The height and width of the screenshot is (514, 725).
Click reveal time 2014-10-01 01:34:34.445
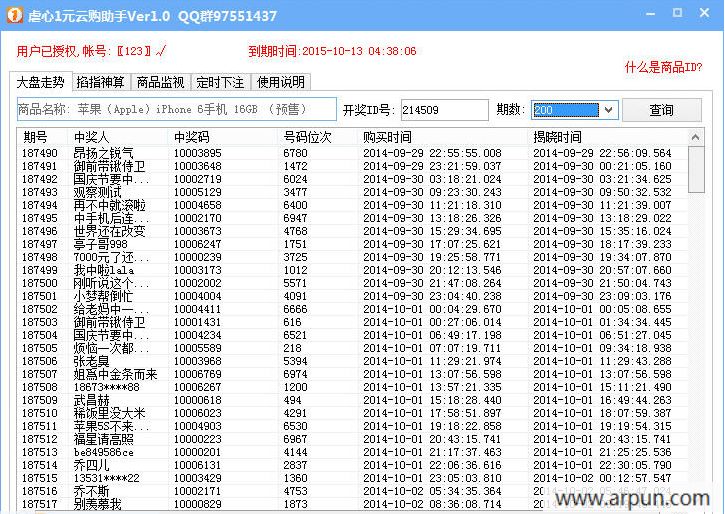[602, 322]
